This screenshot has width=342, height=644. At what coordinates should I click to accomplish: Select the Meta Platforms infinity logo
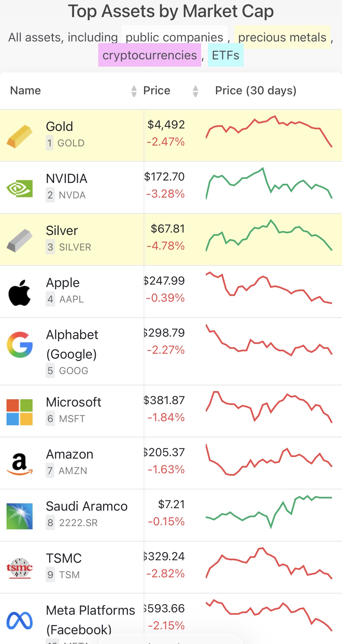pyautogui.click(x=20, y=621)
